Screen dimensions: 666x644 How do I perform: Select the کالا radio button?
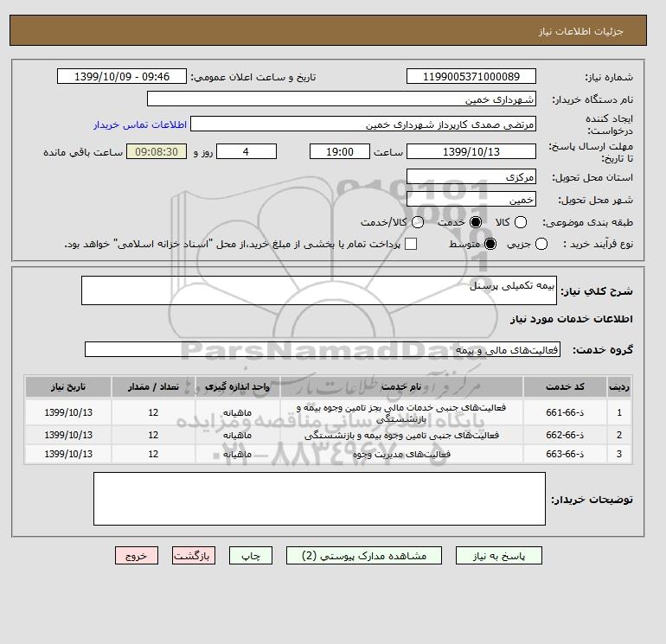click(x=521, y=222)
